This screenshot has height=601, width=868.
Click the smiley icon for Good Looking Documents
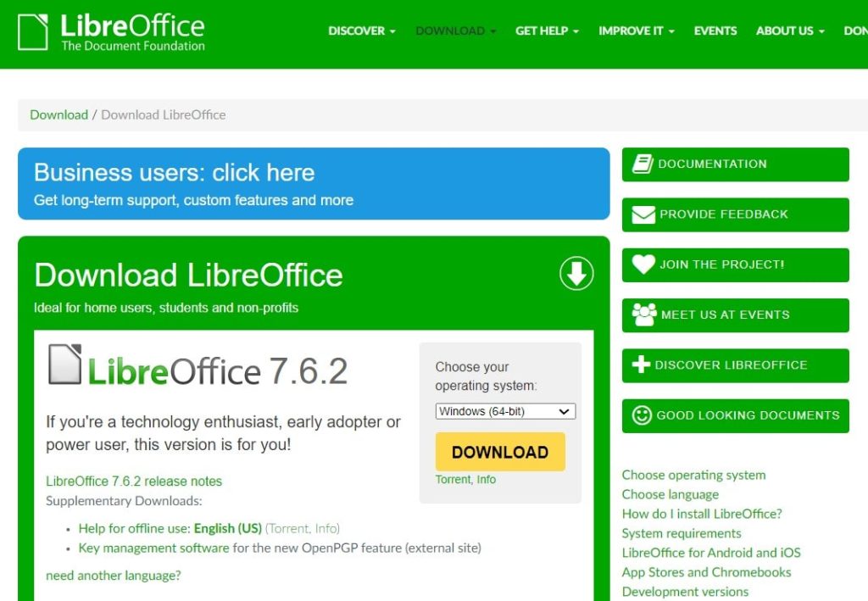coord(643,415)
